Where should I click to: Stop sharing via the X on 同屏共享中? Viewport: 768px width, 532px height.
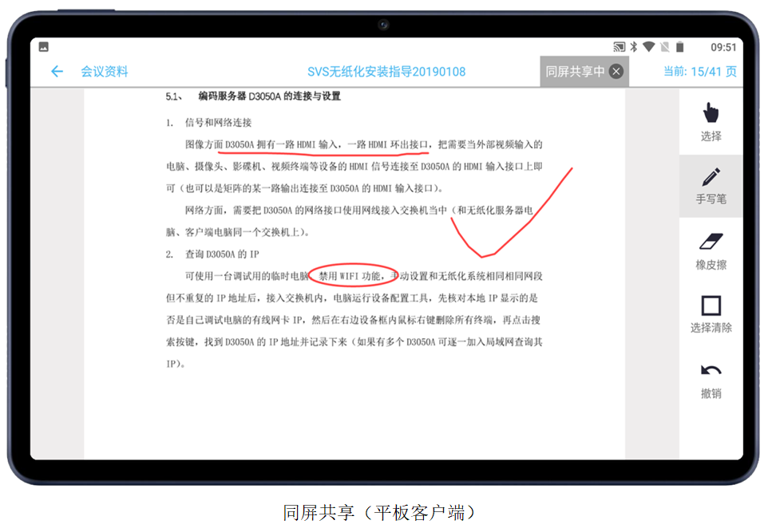pos(616,71)
